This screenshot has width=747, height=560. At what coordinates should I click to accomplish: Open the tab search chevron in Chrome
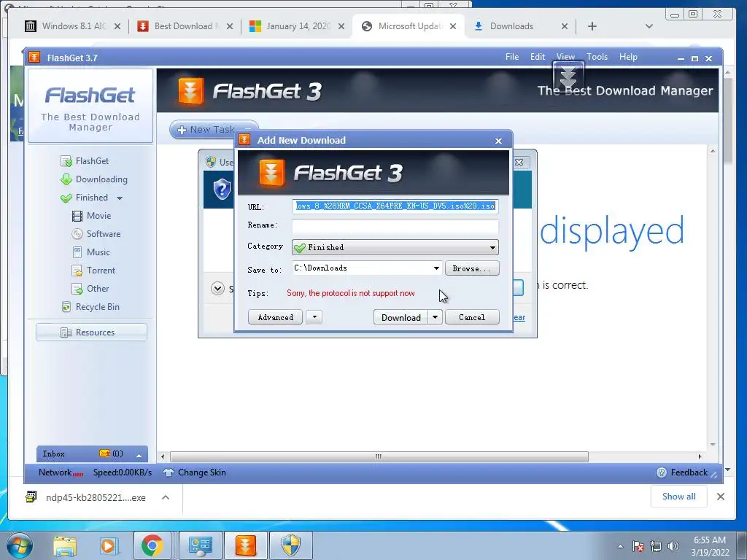point(649,26)
